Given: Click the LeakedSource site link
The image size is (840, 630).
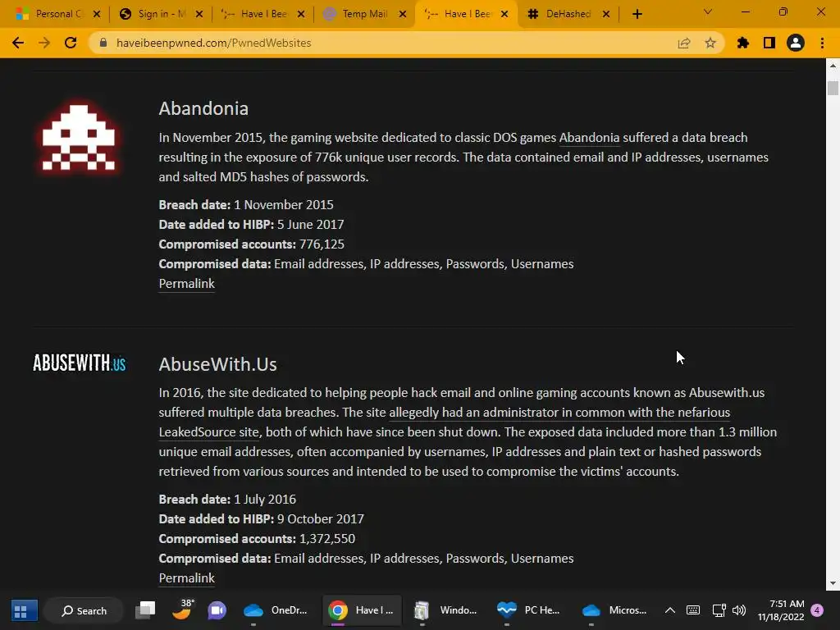Looking at the screenshot, I should point(209,432).
